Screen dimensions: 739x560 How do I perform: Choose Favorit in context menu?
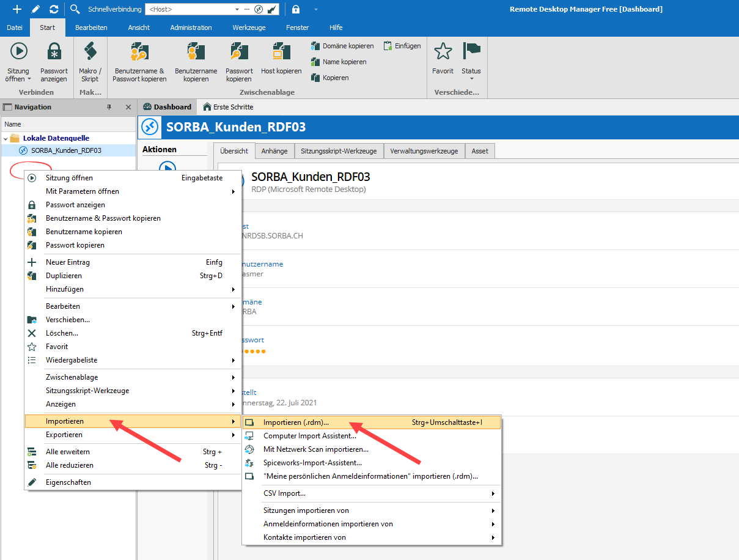tap(133, 347)
